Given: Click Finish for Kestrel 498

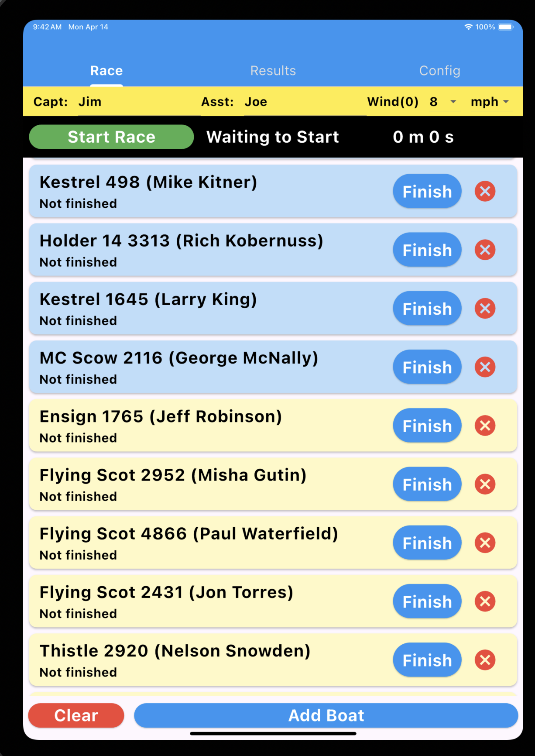Looking at the screenshot, I should coord(427,192).
